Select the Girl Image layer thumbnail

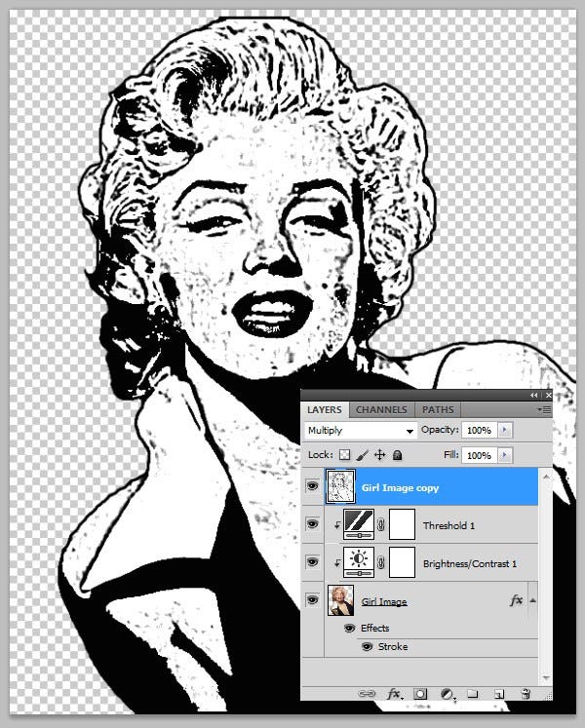point(340,600)
